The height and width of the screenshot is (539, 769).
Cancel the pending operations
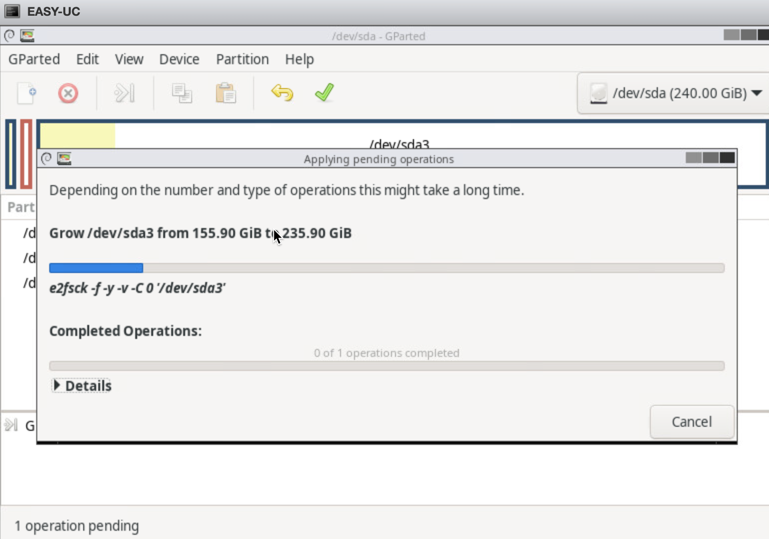[691, 421]
